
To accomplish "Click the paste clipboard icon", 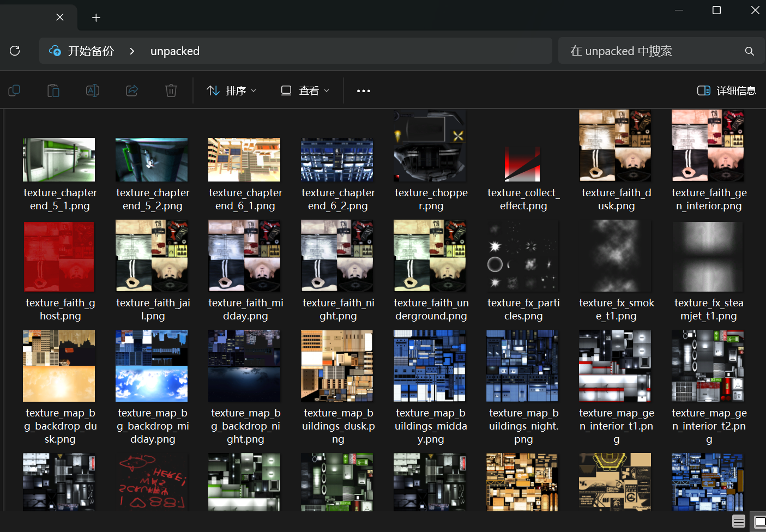I will coord(53,90).
